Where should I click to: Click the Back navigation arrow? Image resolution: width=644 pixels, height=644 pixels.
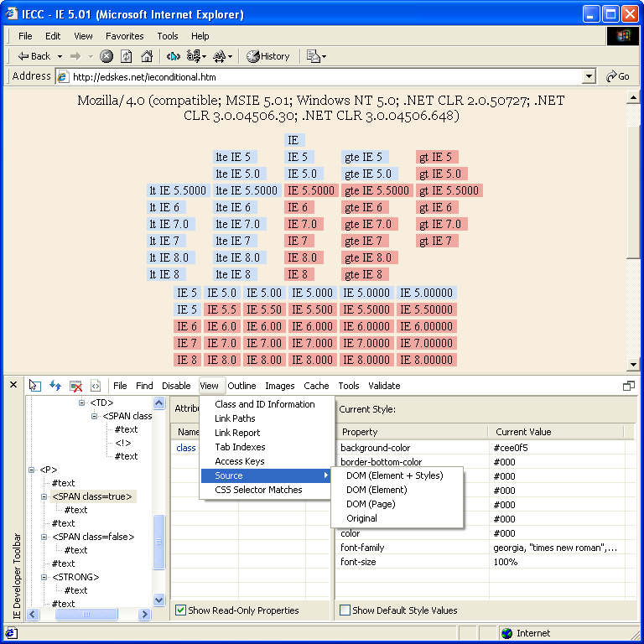pos(34,56)
